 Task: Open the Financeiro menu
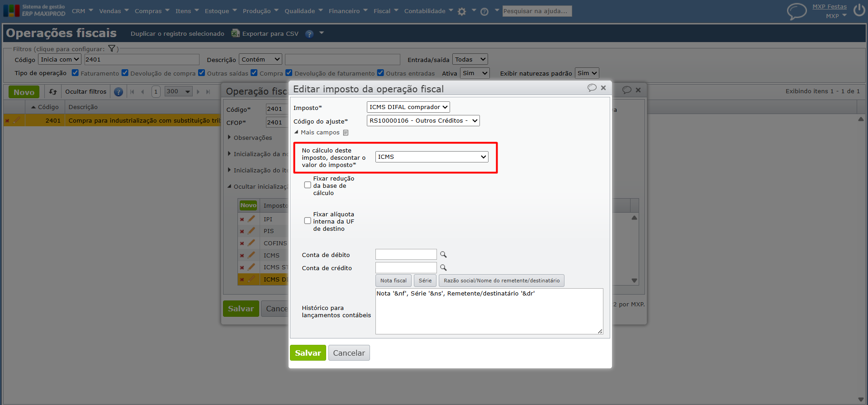[x=348, y=11]
